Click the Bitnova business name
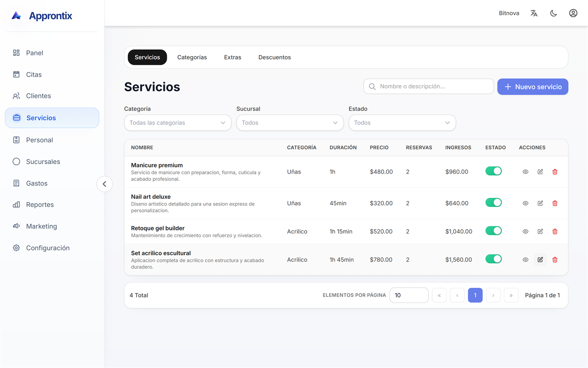Viewport: 588px width, 368px height. (509, 13)
